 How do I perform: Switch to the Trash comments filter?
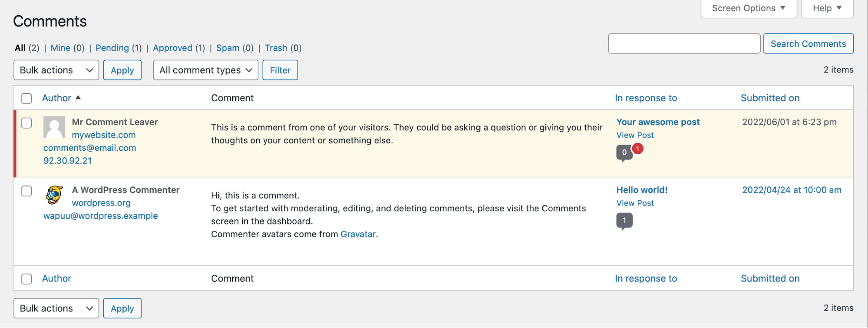[276, 48]
